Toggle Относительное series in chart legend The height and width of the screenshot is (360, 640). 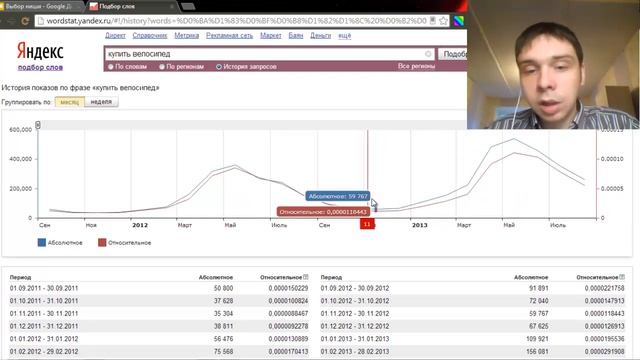(124, 242)
